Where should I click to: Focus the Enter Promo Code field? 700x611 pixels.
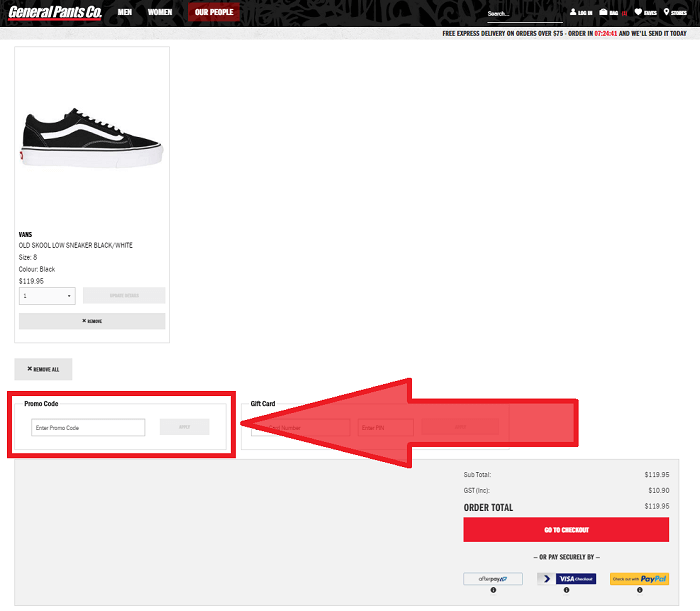pyautogui.click(x=88, y=427)
